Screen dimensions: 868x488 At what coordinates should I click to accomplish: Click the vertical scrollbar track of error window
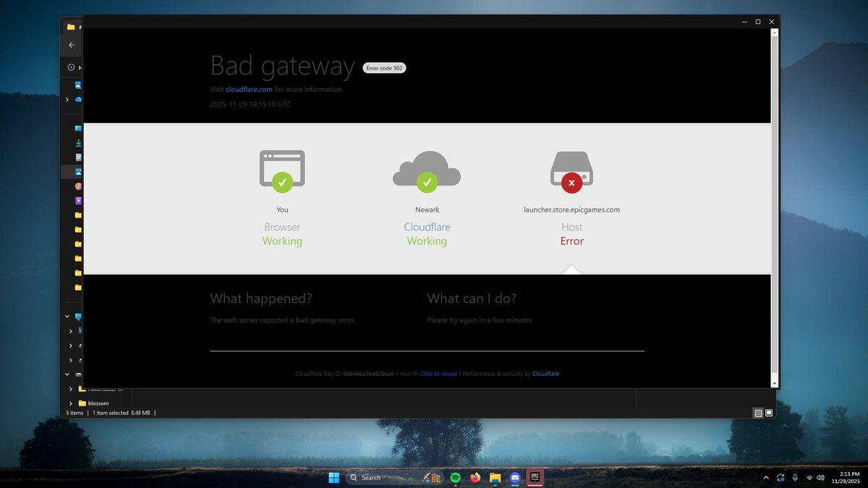pos(775,207)
